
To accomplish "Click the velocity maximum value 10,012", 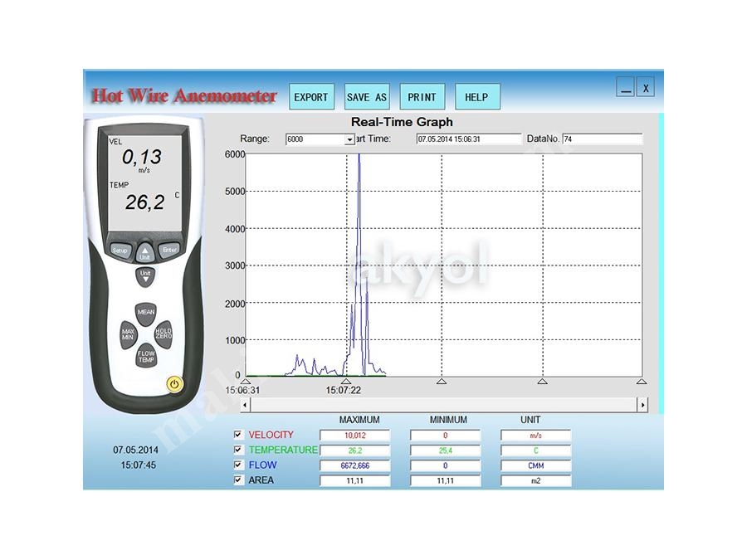I will coord(355,436).
